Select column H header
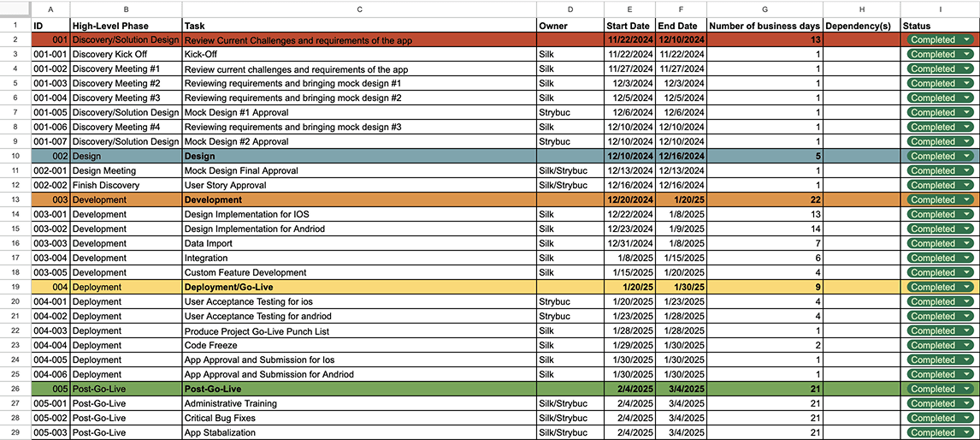The width and height of the screenshot is (980, 440). point(861,9)
